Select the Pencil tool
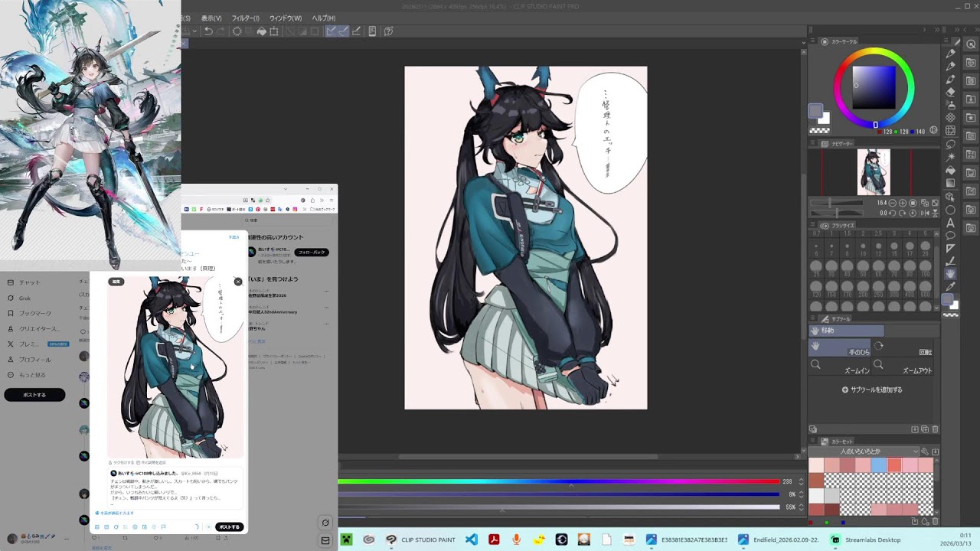The width and height of the screenshot is (980, 551). 950,66
